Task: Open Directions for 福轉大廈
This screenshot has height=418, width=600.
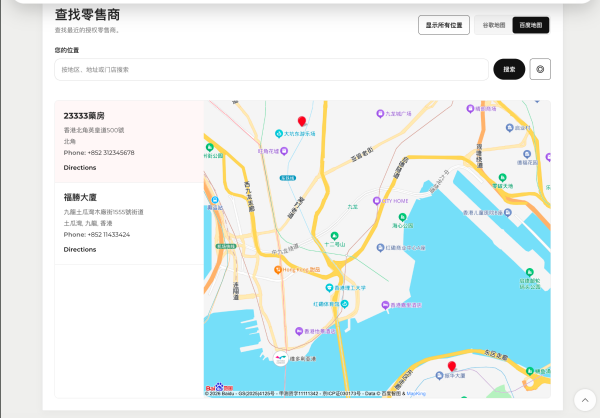Action: (x=80, y=250)
